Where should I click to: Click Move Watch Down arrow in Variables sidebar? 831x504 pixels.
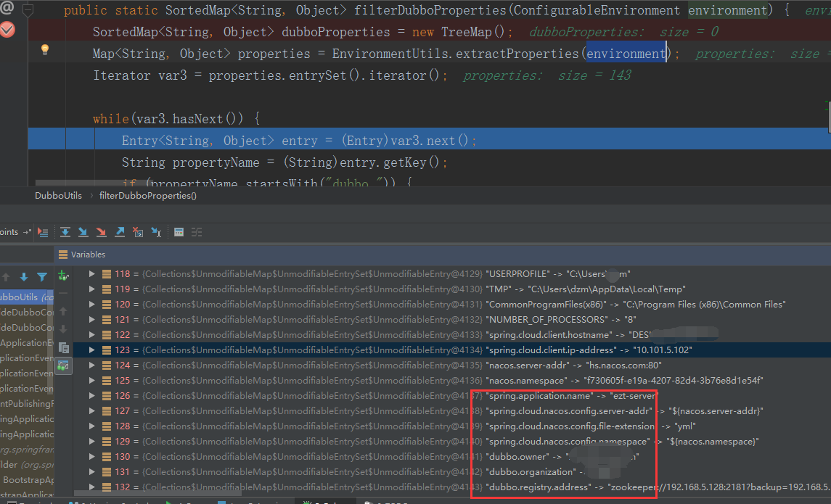(x=63, y=329)
